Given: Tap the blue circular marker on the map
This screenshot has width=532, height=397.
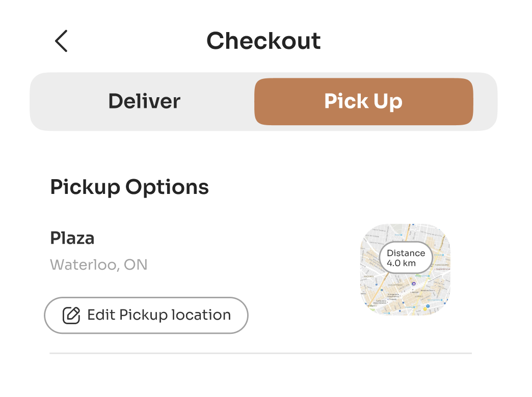Looking at the screenshot, I should [428, 306].
